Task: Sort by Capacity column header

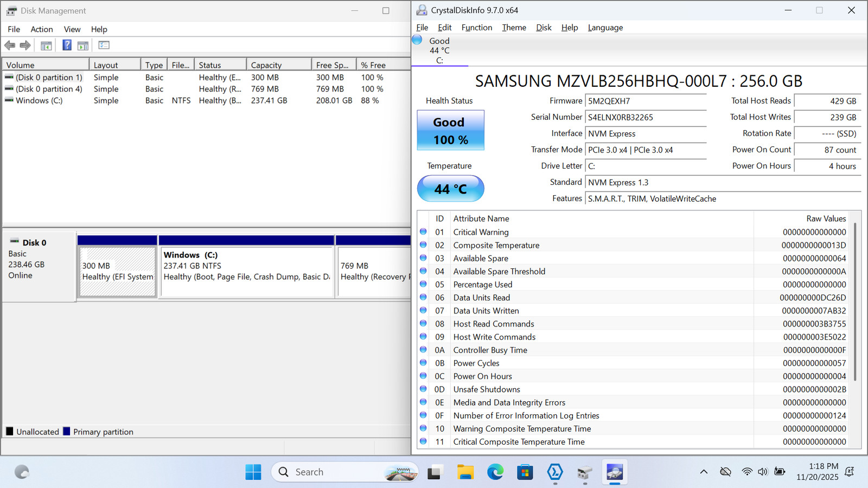Action: [279, 65]
